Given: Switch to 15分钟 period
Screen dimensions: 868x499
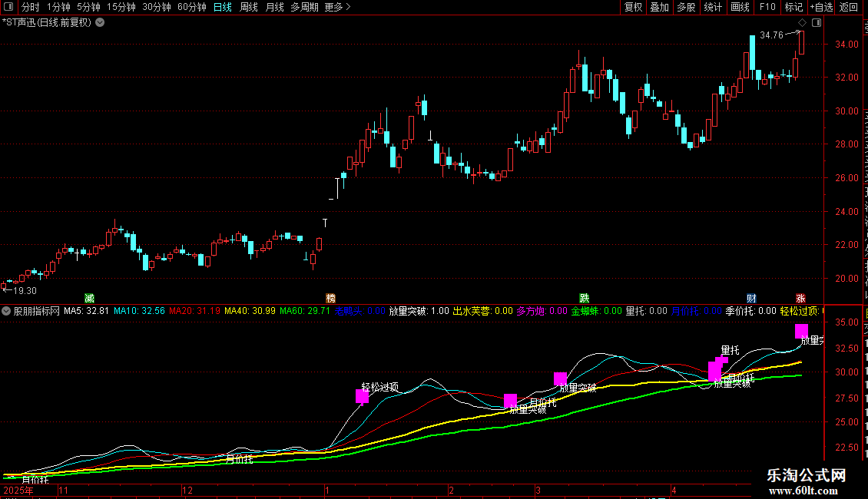Looking at the screenshot, I should [121, 7].
